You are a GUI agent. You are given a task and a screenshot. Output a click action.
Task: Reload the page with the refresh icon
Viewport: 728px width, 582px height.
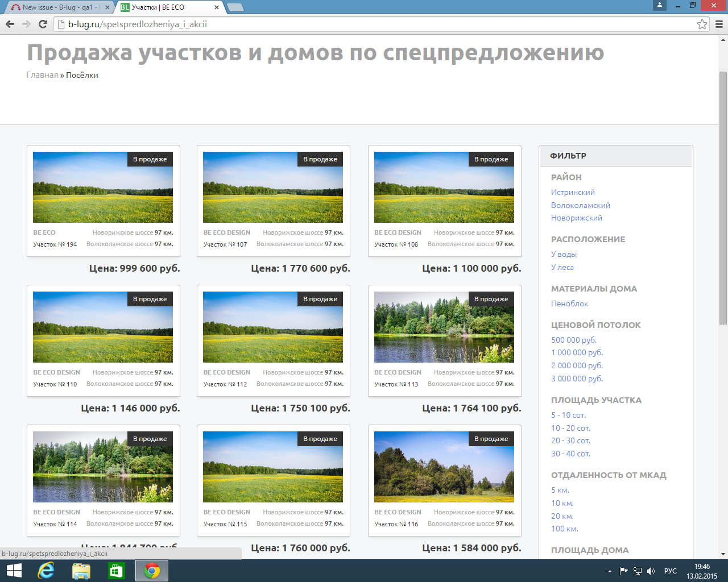(x=43, y=24)
